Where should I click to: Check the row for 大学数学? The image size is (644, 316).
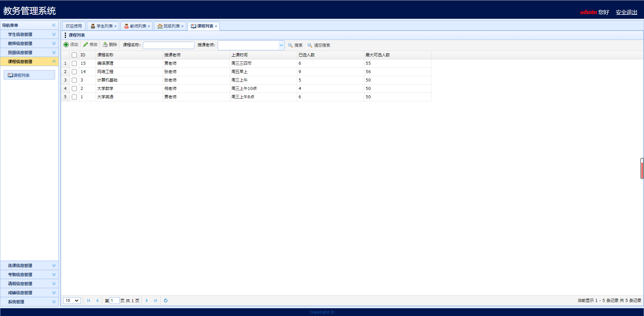(74, 89)
